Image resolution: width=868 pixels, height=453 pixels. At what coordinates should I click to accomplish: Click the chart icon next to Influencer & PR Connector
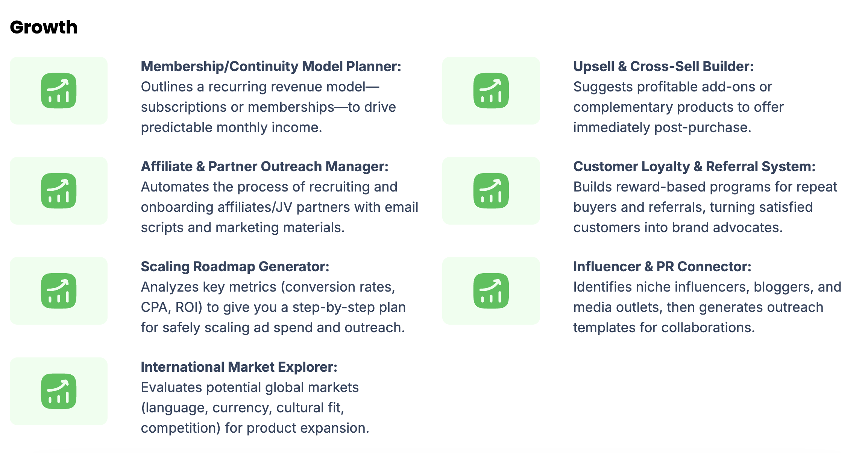coord(491,291)
